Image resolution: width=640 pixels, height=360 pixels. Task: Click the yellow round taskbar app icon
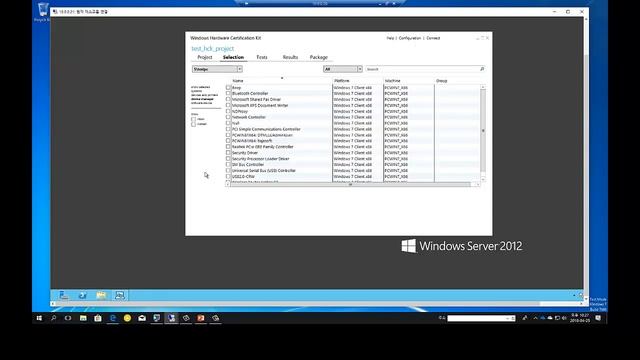coord(127,318)
